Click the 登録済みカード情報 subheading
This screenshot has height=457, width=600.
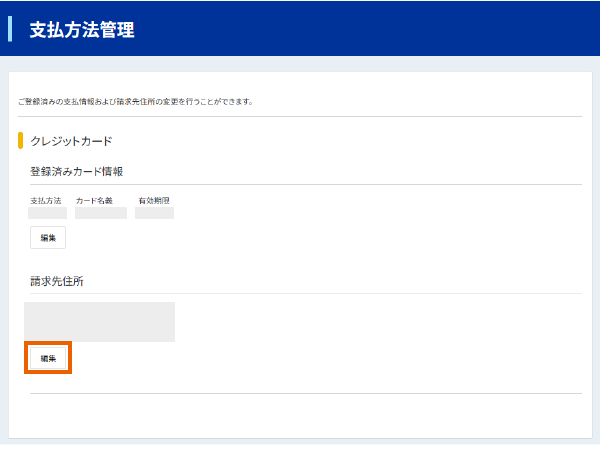click(x=76, y=172)
